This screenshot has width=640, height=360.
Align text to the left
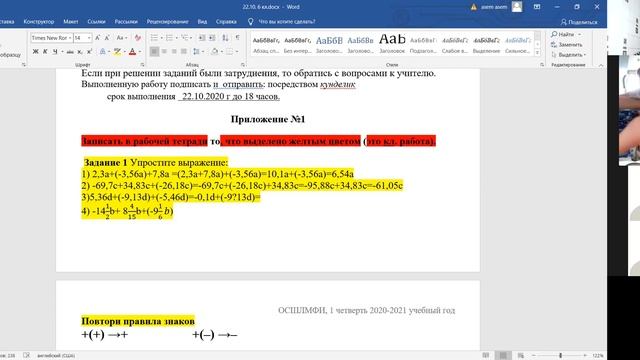[x=154, y=52]
